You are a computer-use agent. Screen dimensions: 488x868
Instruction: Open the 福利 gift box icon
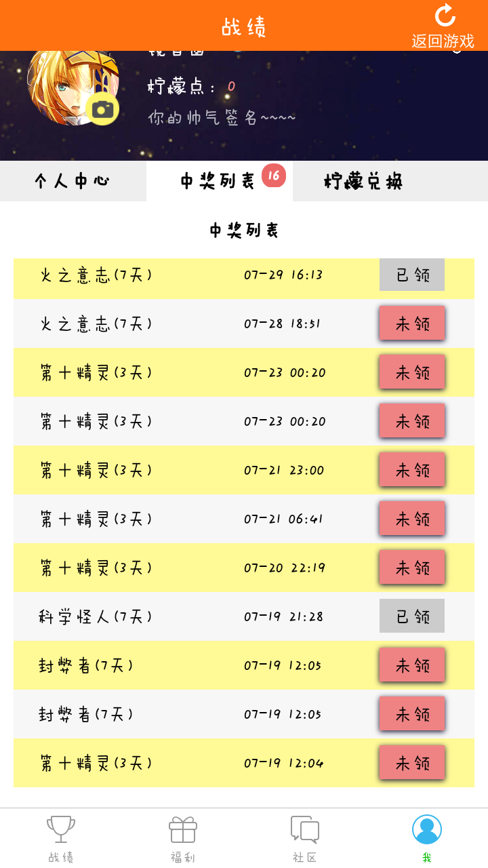pos(183,829)
